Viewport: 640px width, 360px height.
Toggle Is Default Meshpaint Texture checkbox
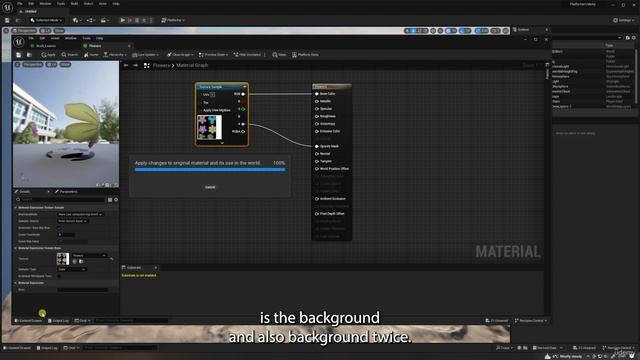point(59,276)
